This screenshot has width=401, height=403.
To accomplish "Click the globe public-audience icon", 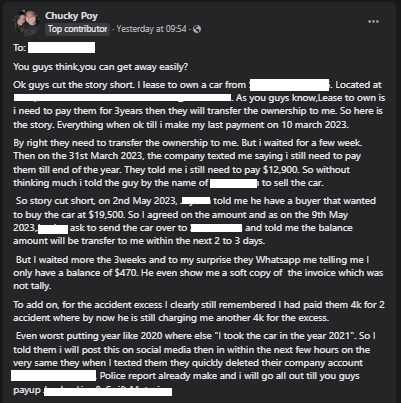I will (197, 29).
